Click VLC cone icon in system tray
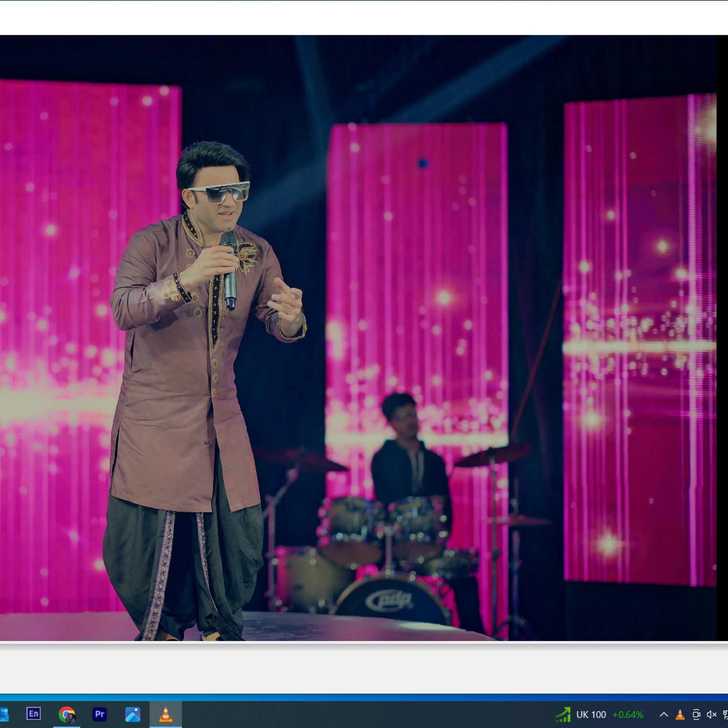The image size is (728, 728). (x=680, y=714)
